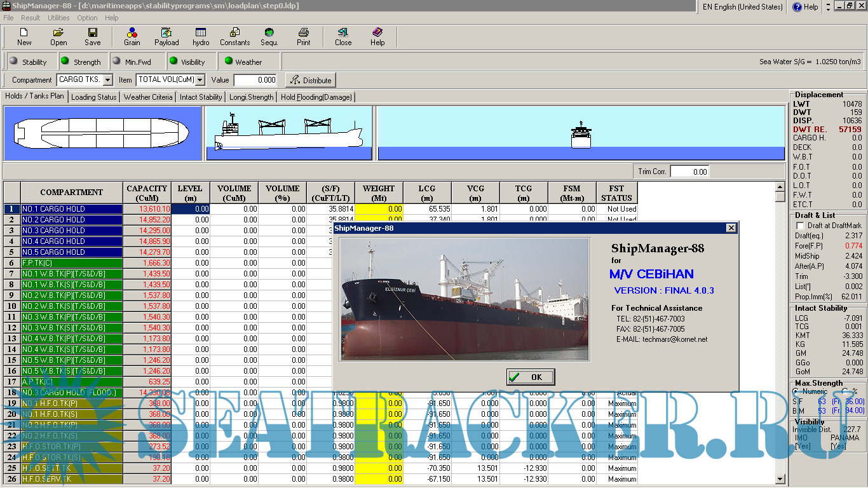Click the Trim Corr. input field

(689, 172)
